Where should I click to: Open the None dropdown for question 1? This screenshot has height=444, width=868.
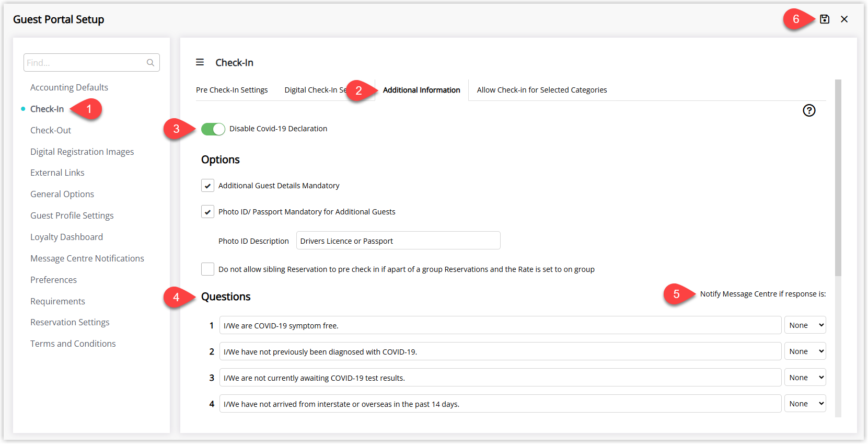coord(805,325)
